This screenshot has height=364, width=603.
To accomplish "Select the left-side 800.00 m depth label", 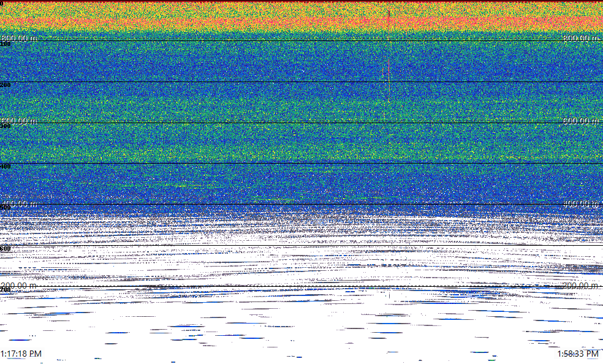I will 19,38.
